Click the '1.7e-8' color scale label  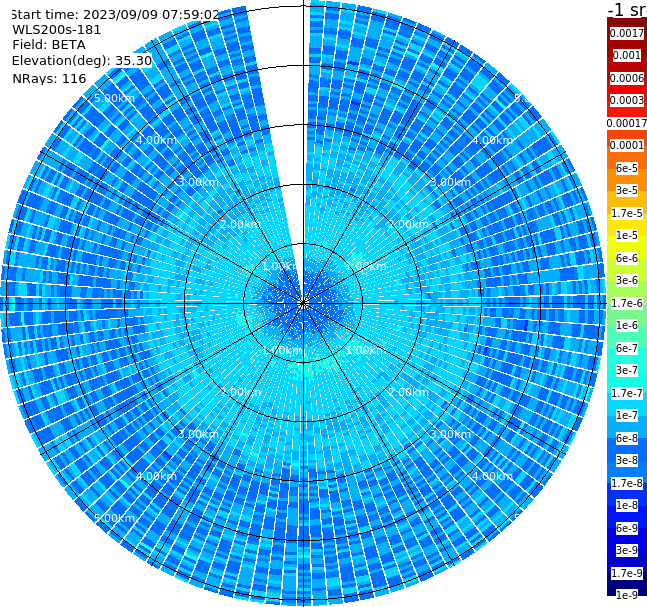pos(627,483)
